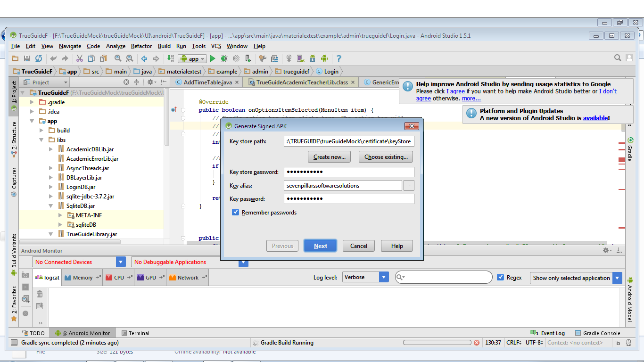Open the app run configuration dropdown
This screenshot has width=644, height=362.
[x=193, y=59]
